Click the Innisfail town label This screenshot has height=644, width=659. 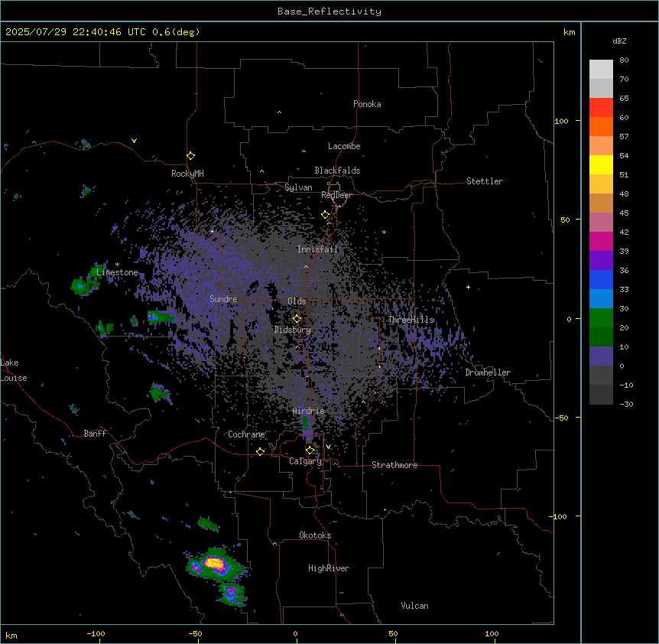pos(317,249)
